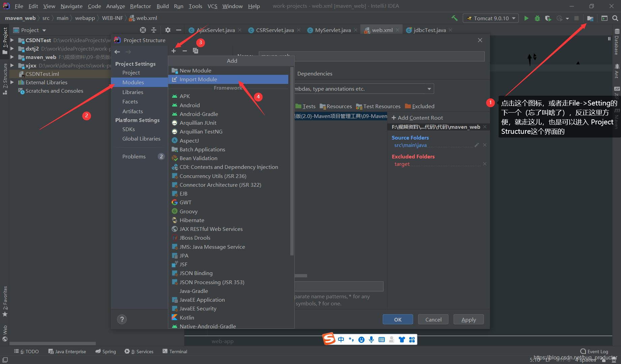This screenshot has height=364, width=621.
Task: Click Add Content Root
Action: 417,118
